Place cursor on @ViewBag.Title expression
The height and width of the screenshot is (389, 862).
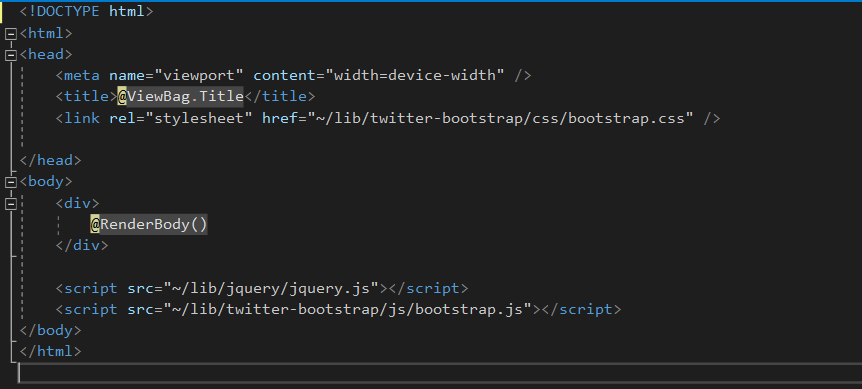[x=180, y=96]
